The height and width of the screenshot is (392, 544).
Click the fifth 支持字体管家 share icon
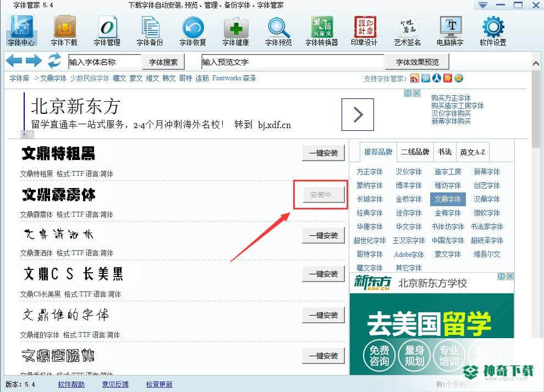click(459, 78)
